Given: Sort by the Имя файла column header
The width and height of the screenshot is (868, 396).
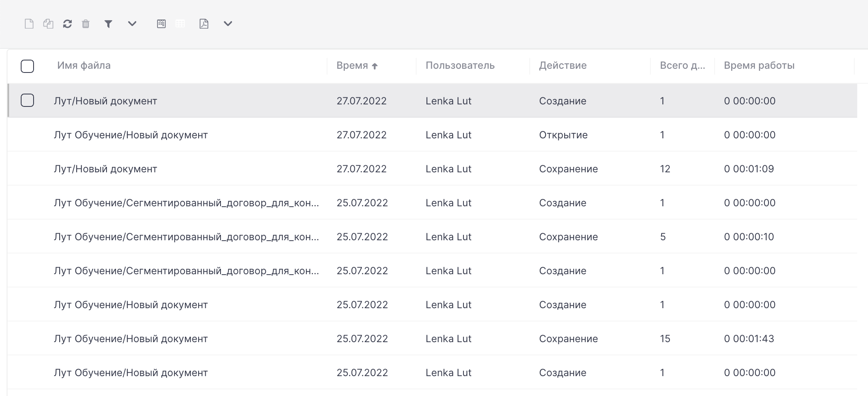Looking at the screenshot, I should pos(84,65).
